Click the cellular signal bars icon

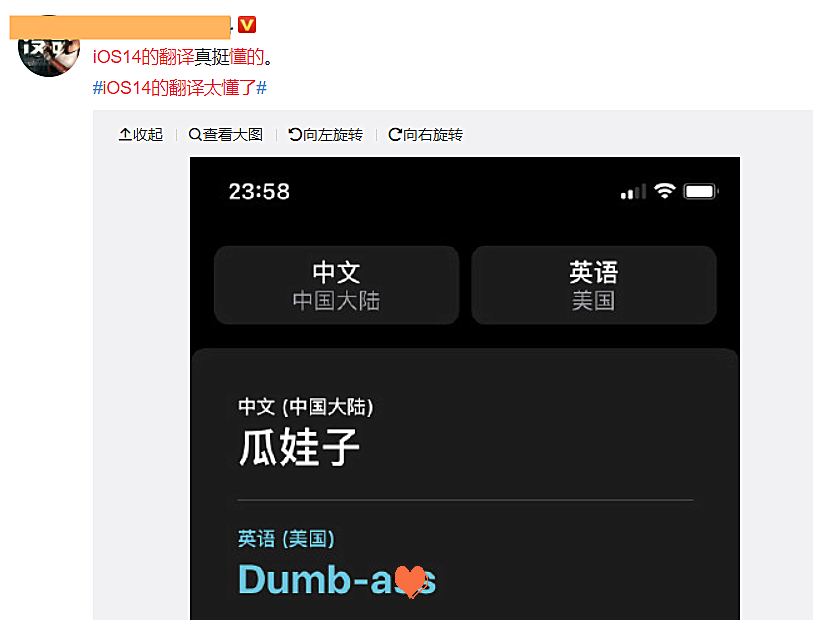click(x=633, y=192)
